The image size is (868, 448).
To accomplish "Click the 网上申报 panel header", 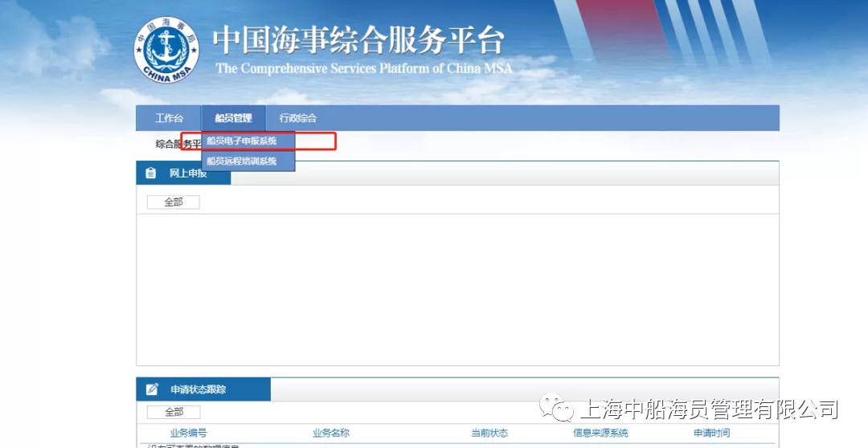I will (x=184, y=173).
